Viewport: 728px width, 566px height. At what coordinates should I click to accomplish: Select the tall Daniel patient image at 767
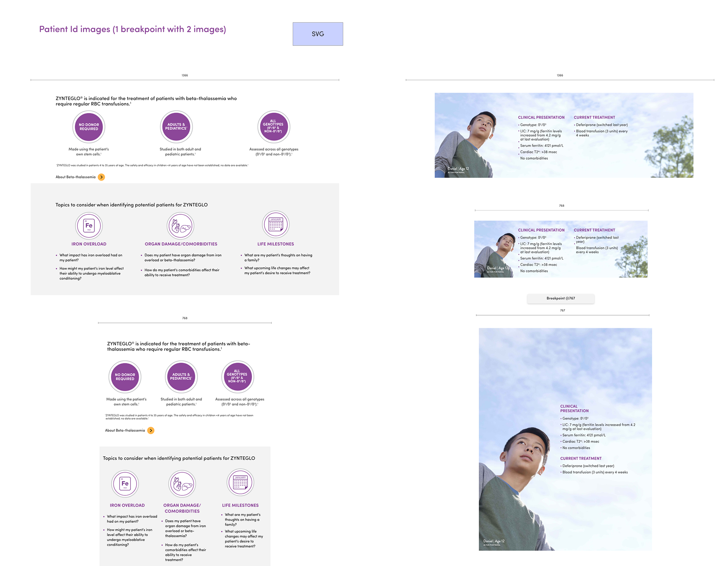[x=565, y=439]
